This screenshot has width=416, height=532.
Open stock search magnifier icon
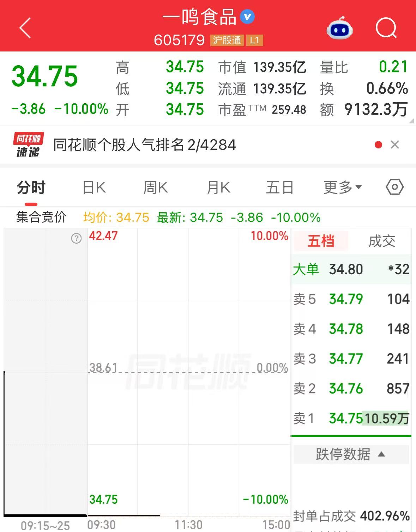386,28
